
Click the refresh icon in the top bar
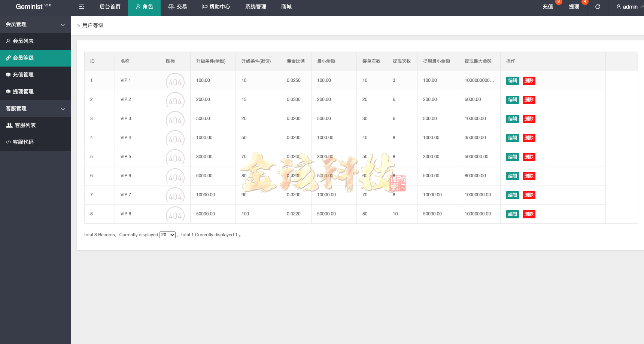[x=598, y=6]
